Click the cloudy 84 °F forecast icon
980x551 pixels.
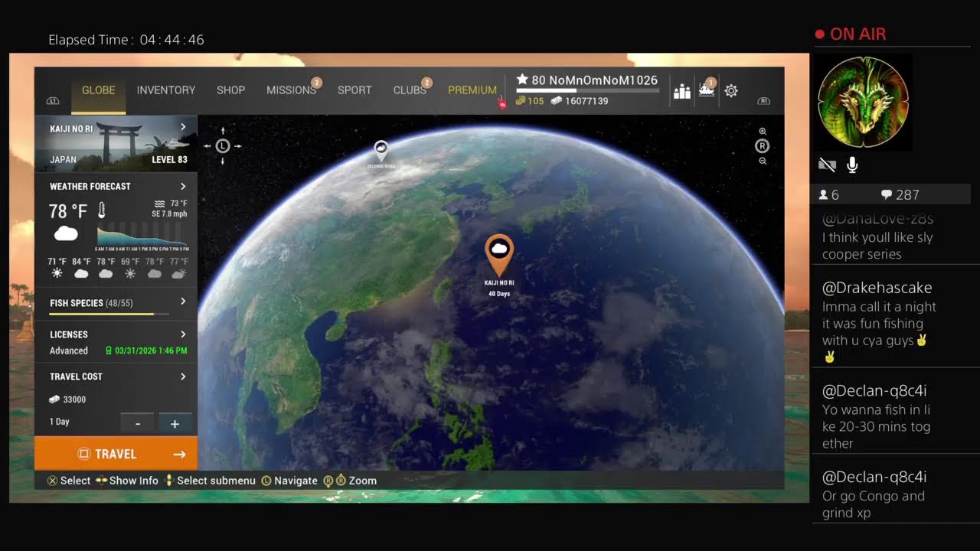(x=81, y=273)
